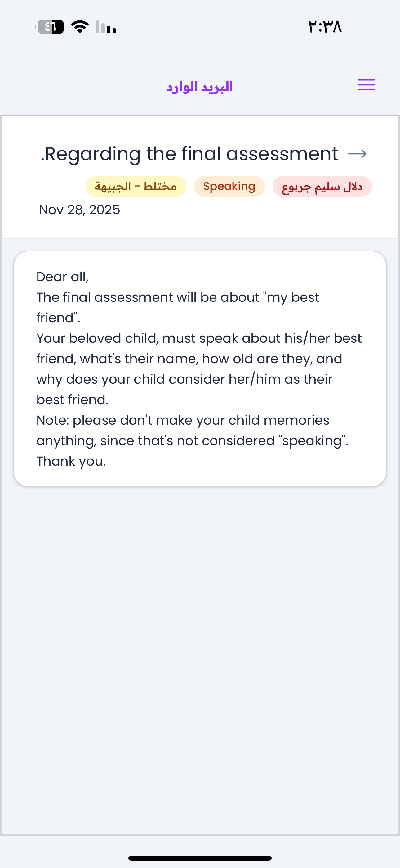Tap the 'Regarding the final assessment' subject heading
400x868 pixels.
189,154
